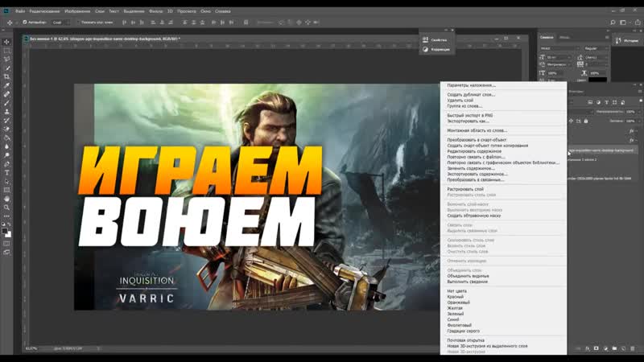Select the Clone Stamp tool

point(6,112)
